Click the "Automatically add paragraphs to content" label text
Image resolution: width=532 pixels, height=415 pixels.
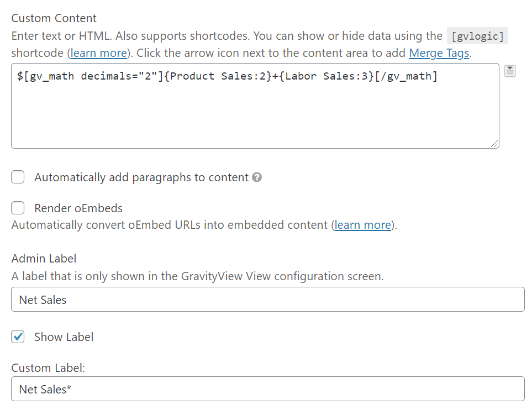coord(141,177)
